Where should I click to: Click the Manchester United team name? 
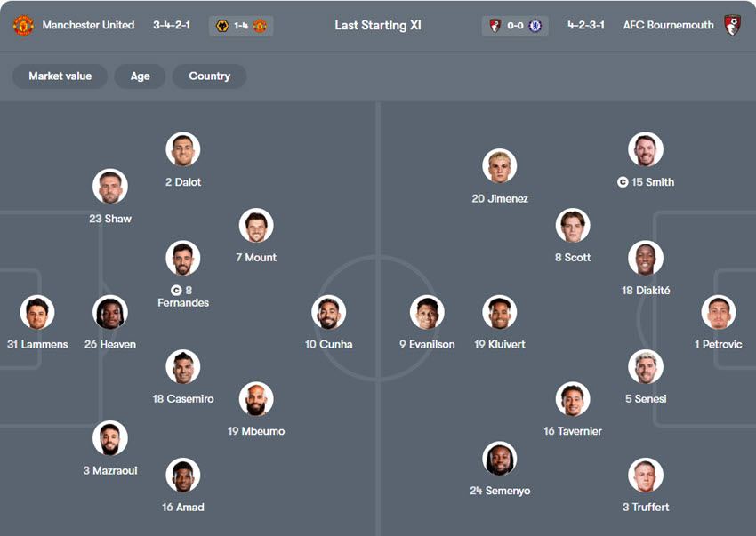[x=88, y=26]
